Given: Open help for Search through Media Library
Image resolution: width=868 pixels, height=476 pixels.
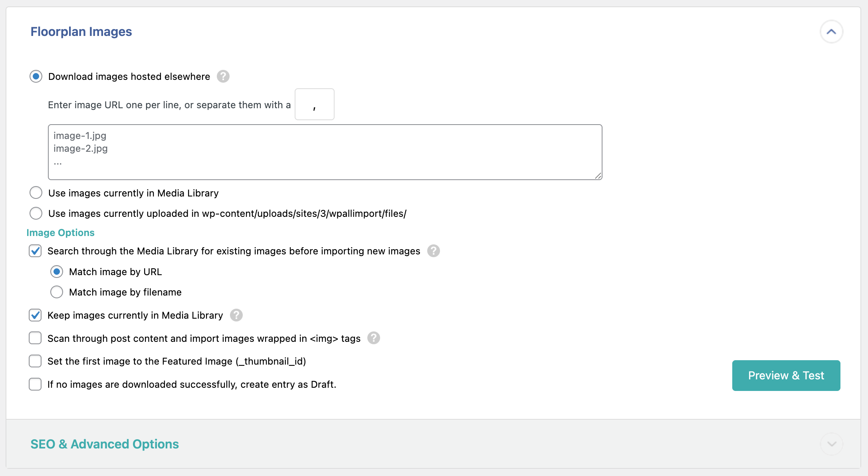Looking at the screenshot, I should (434, 251).
